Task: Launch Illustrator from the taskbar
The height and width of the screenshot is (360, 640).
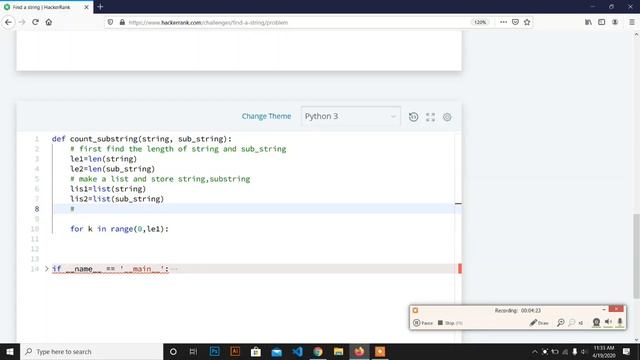Action: (235, 351)
